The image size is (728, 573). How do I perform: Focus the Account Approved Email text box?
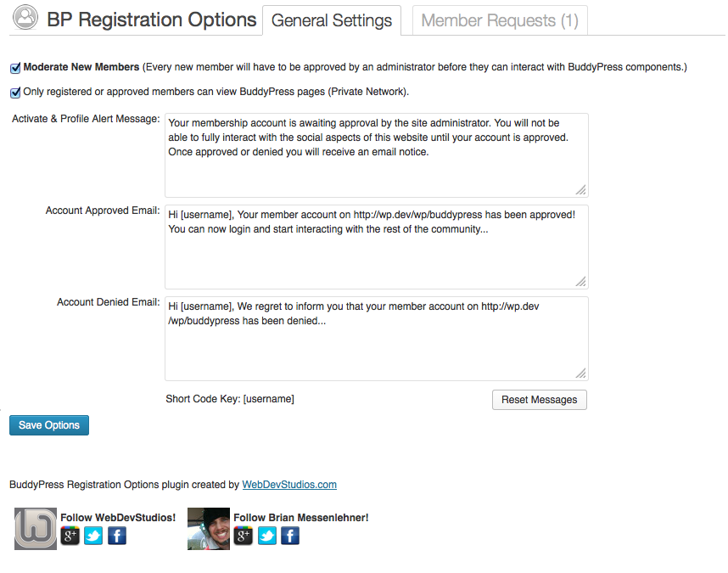377,247
